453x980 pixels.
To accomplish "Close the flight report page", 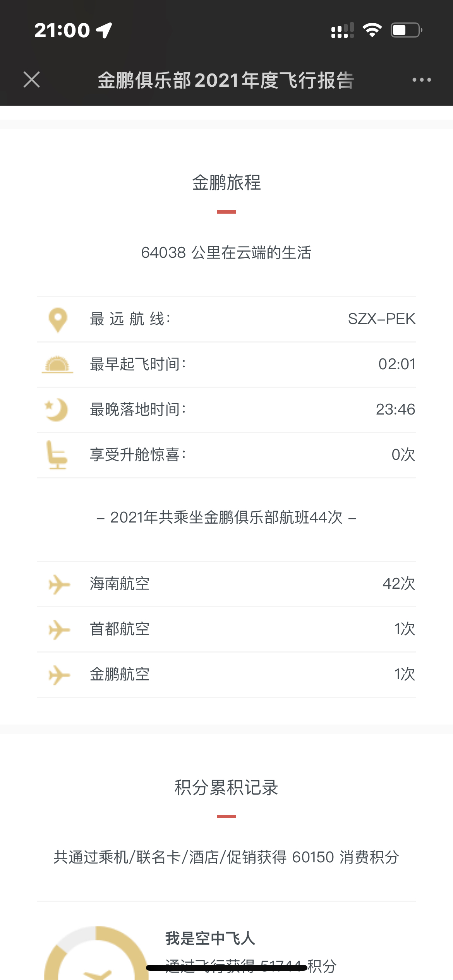I will pos(32,80).
